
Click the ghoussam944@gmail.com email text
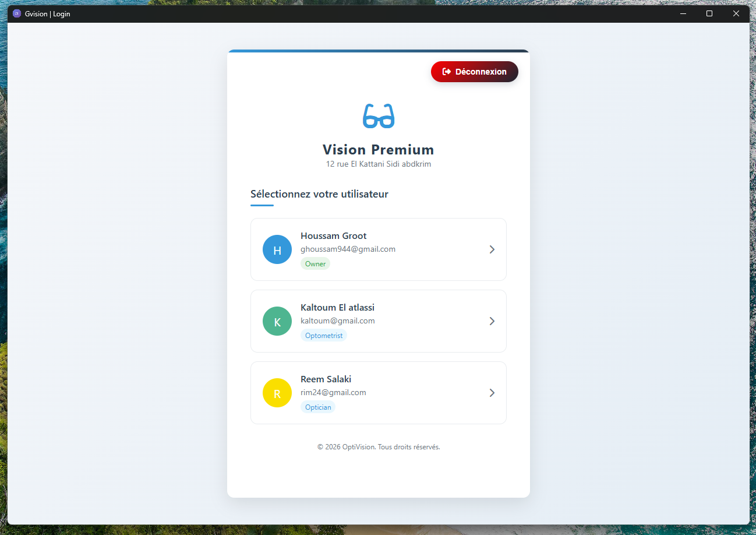(348, 249)
